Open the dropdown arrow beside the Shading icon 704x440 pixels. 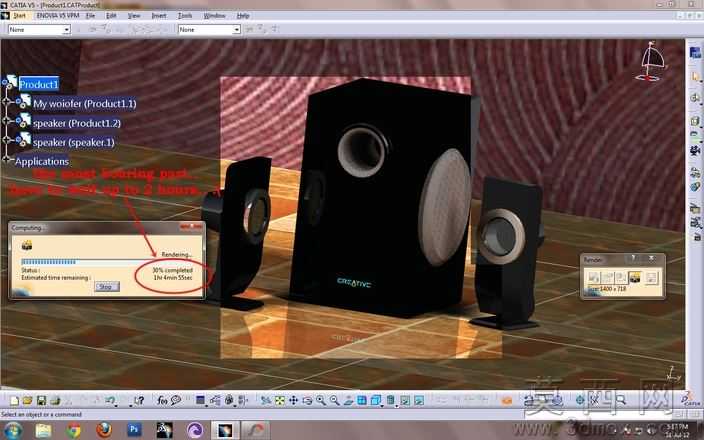[397, 404]
